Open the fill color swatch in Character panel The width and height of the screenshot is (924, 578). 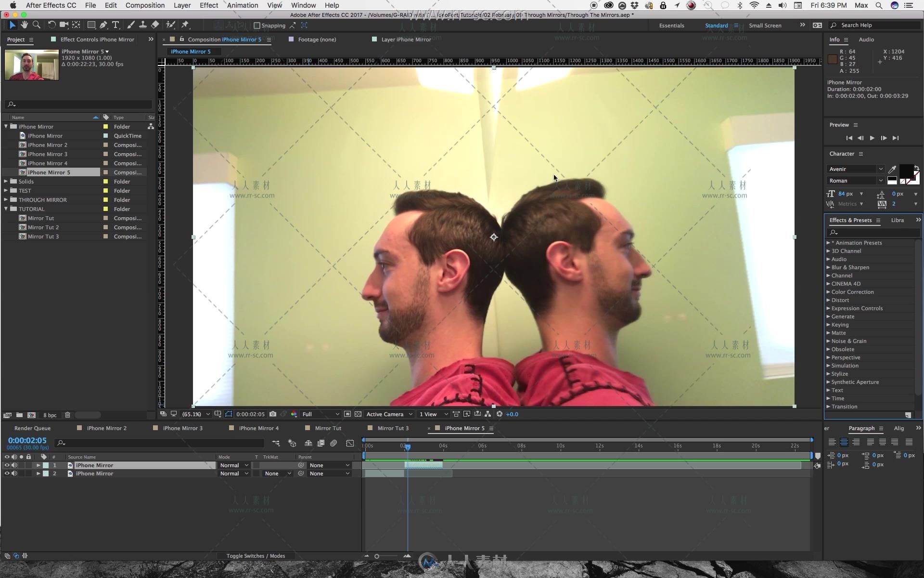tap(906, 171)
